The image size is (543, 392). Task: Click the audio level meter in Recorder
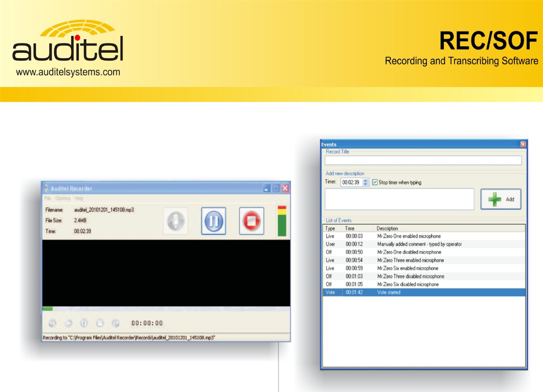pos(282,221)
